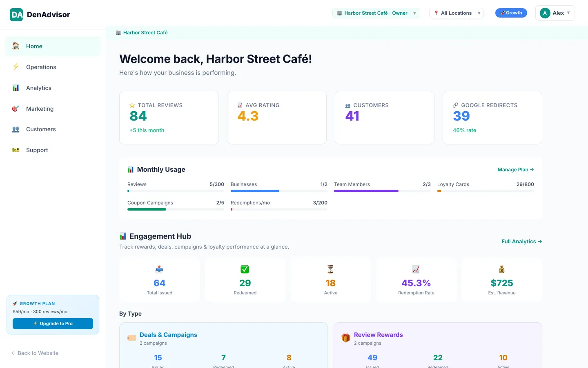The width and height of the screenshot is (588, 368).
Task: Click the Redemption Rate trend icon
Action: coord(416,269)
